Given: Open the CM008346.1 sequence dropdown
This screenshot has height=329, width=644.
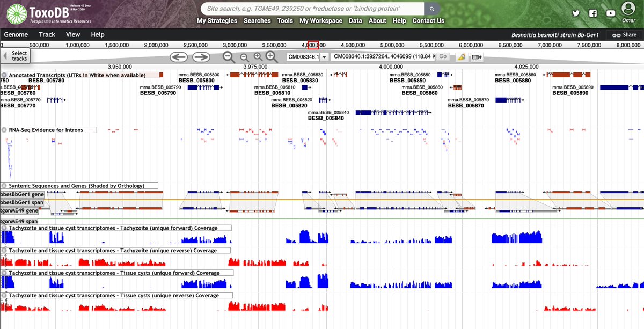Looking at the screenshot, I should pyautogui.click(x=324, y=56).
